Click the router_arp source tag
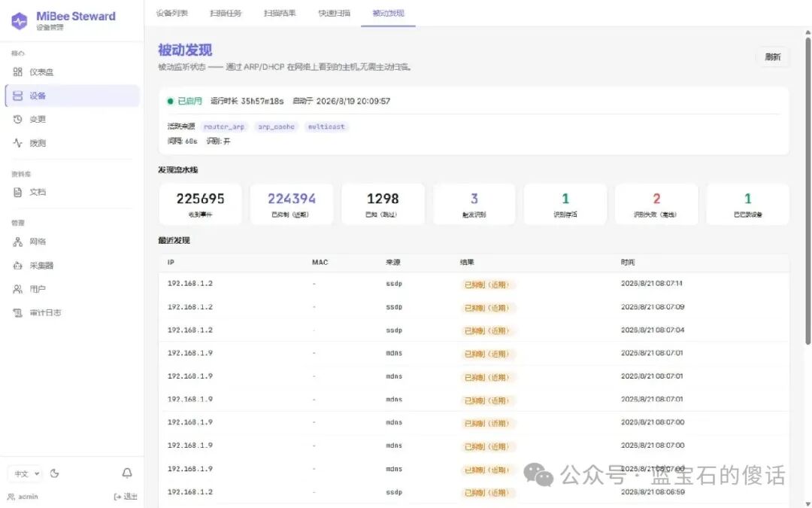 click(224, 126)
